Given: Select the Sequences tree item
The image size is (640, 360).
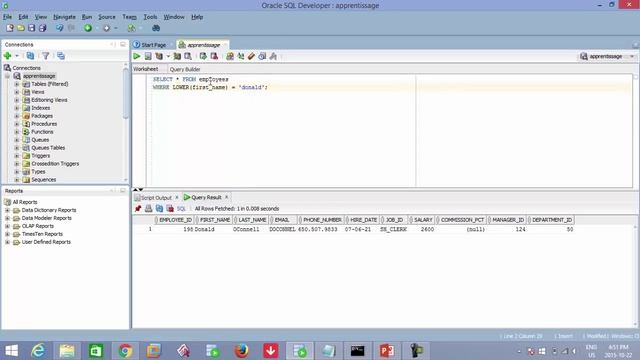Looking at the screenshot, I should tap(44, 180).
